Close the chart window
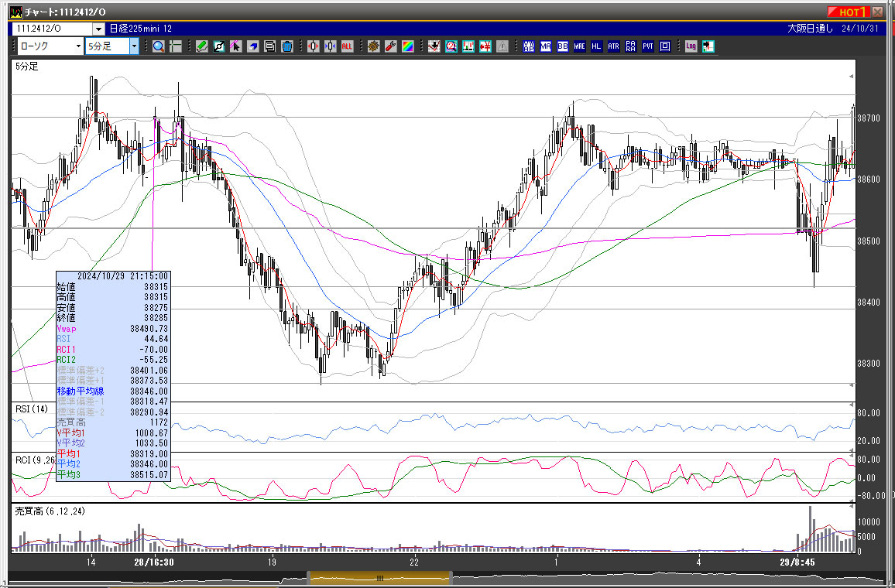Viewport: 895px width, 588px height. click(877, 12)
